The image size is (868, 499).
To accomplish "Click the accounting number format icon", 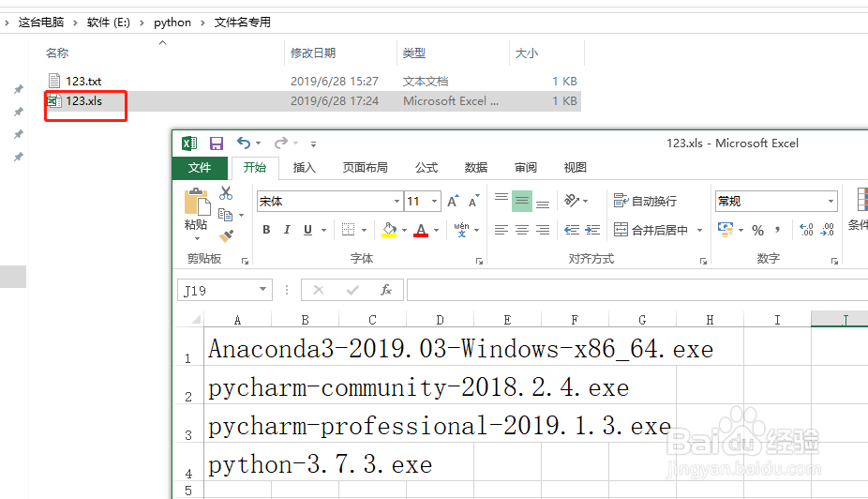I will coord(726,229).
